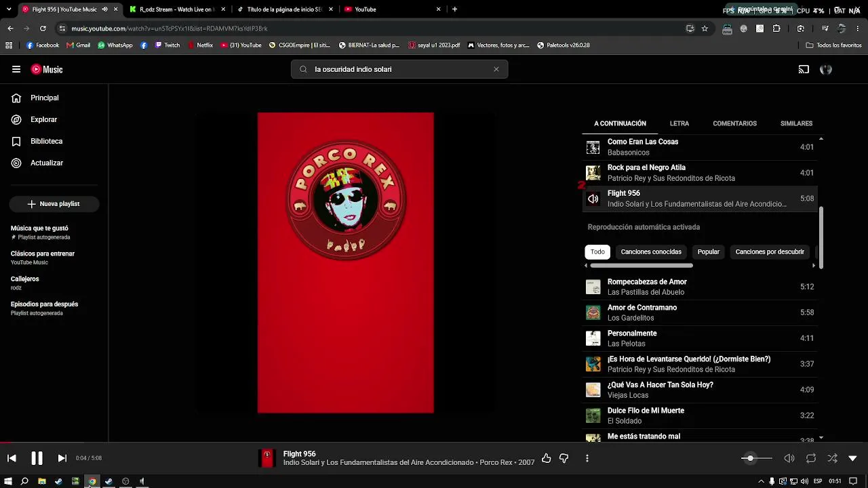Go back in the browser
868x488 pixels.
pyautogui.click(x=10, y=28)
